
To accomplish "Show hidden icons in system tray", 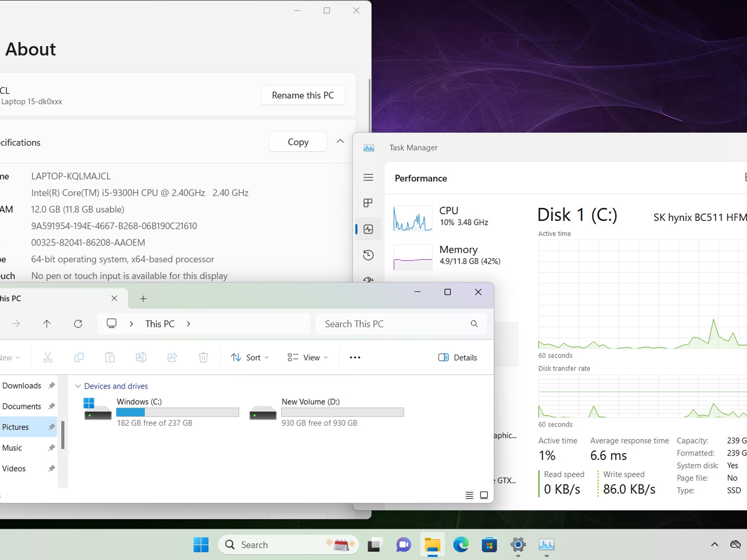I will pos(715,545).
